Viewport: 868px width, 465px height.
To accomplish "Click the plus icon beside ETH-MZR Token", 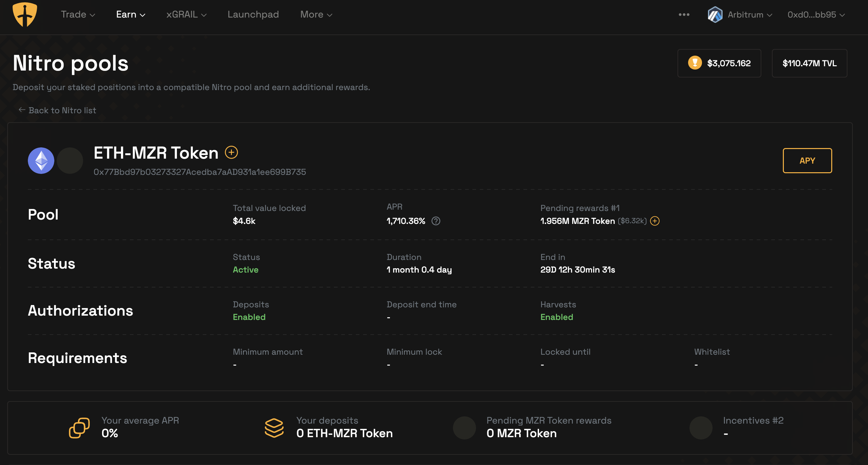I will point(231,152).
